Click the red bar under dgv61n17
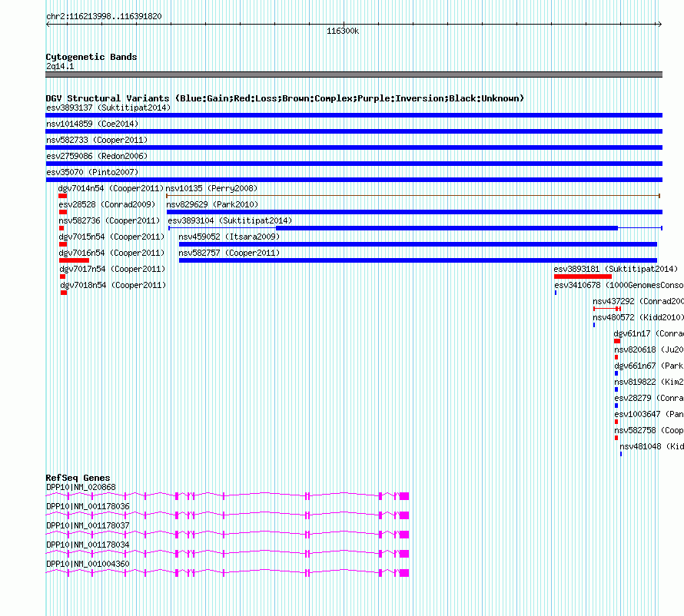 point(617,341)
